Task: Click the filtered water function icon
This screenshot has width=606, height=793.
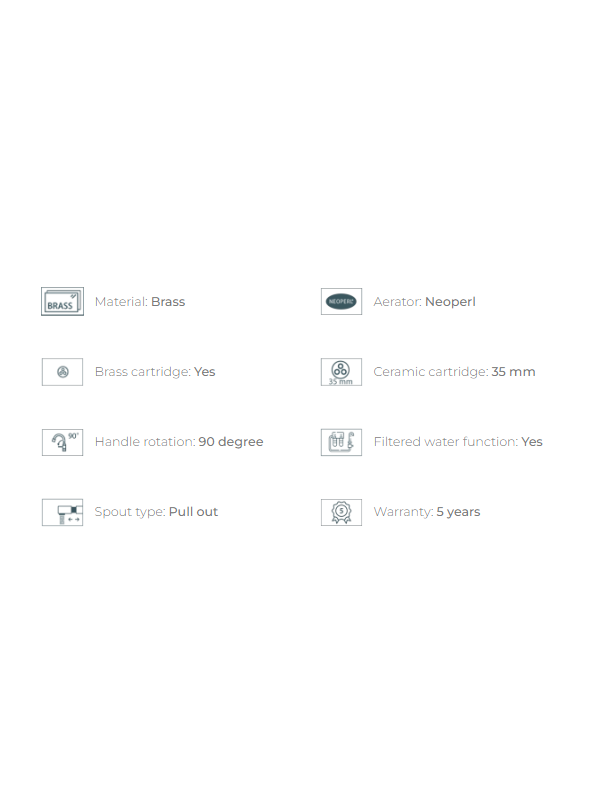Action: 341,442
